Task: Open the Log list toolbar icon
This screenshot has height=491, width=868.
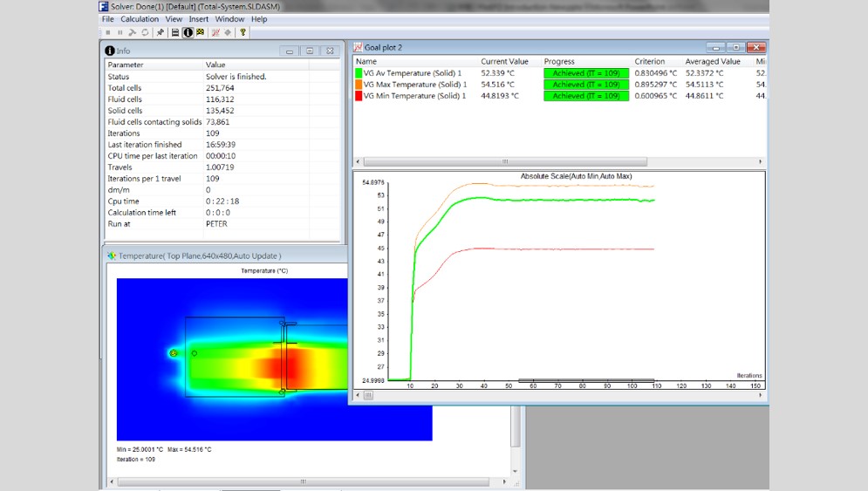Action: 175,32
